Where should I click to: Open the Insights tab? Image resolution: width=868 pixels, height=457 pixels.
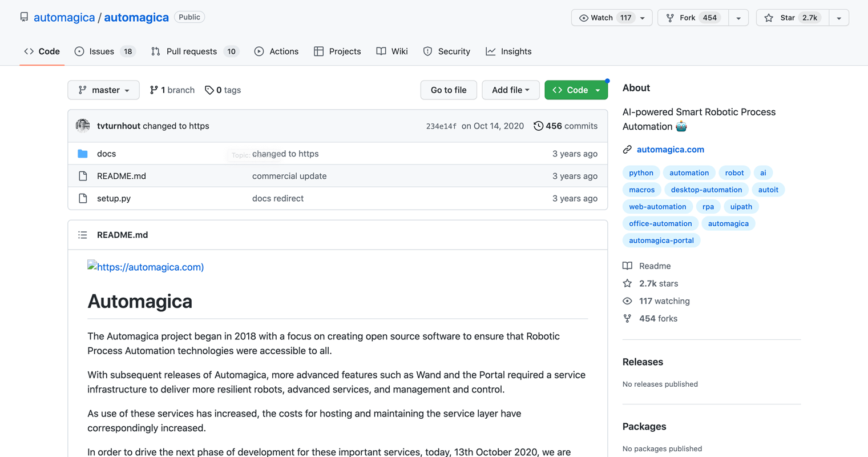(x=508, y=51)
